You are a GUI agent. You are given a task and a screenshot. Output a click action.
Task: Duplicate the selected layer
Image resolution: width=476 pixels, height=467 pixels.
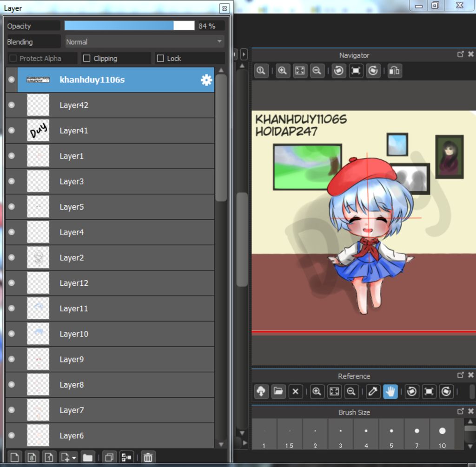pos(109,457)
